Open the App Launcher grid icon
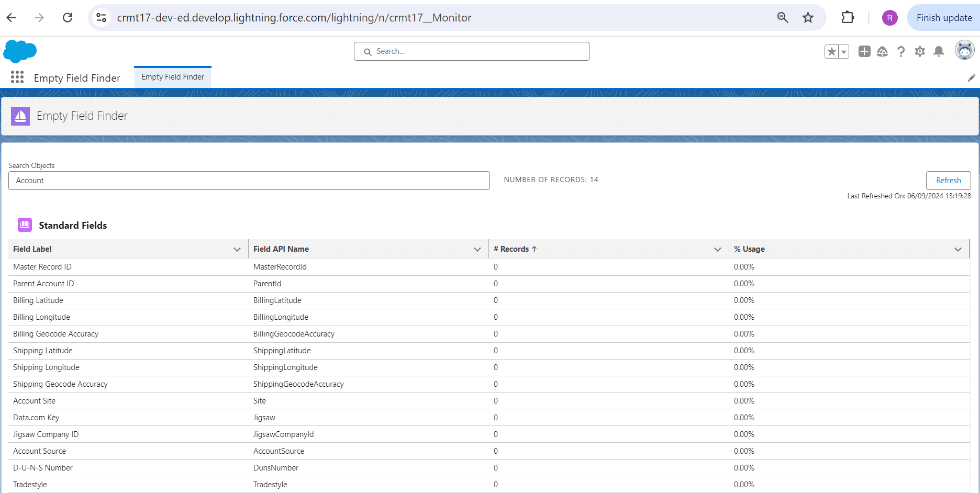 17,77
